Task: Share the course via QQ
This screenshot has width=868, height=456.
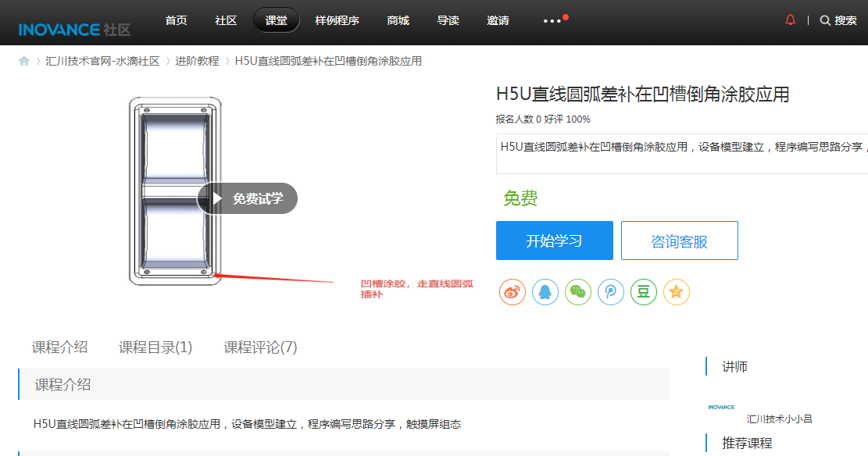Action: (545, 291)
